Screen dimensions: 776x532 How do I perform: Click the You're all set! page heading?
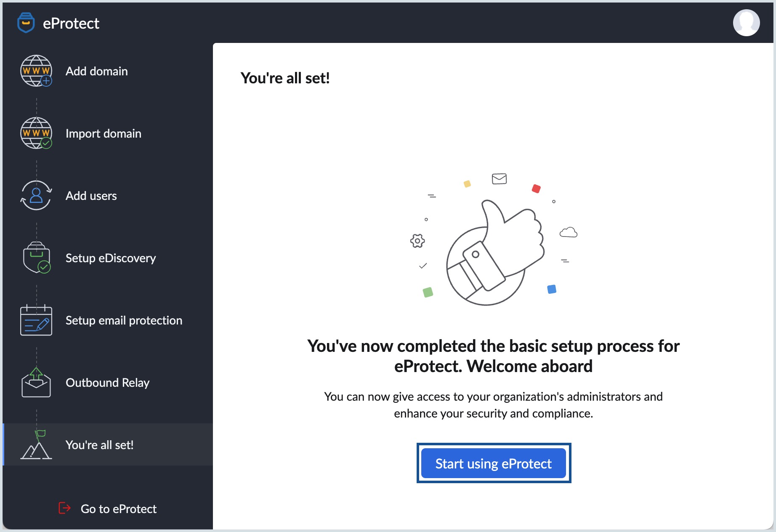pyautogui.click(x=285, y=78)
